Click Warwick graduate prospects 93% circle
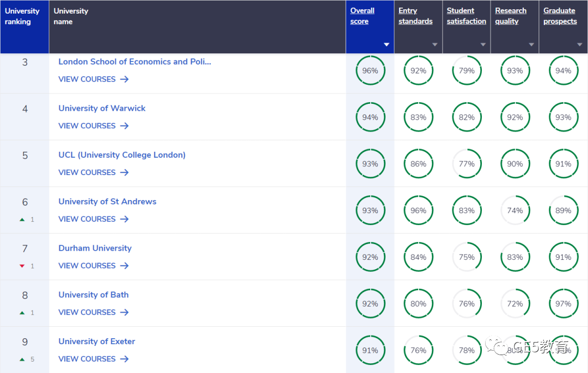Viewport: 588px width, 373px height. [563, 117]
